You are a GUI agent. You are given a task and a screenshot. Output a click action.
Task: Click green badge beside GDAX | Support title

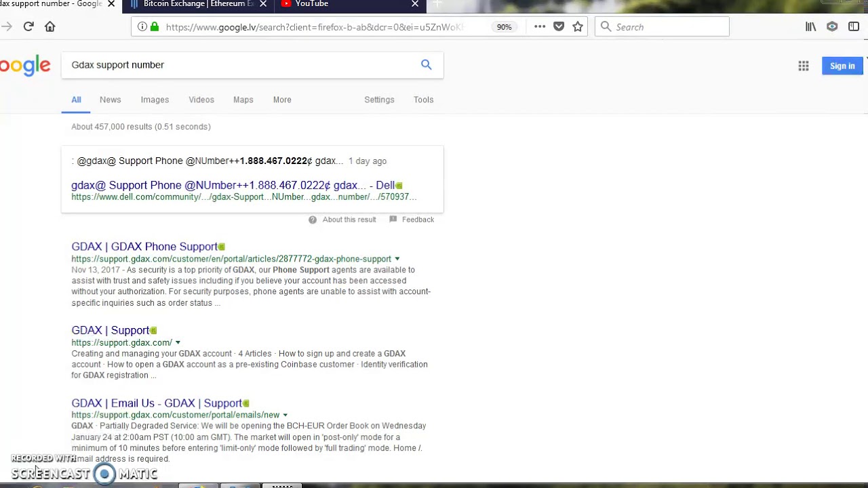[x=153, y=331]
